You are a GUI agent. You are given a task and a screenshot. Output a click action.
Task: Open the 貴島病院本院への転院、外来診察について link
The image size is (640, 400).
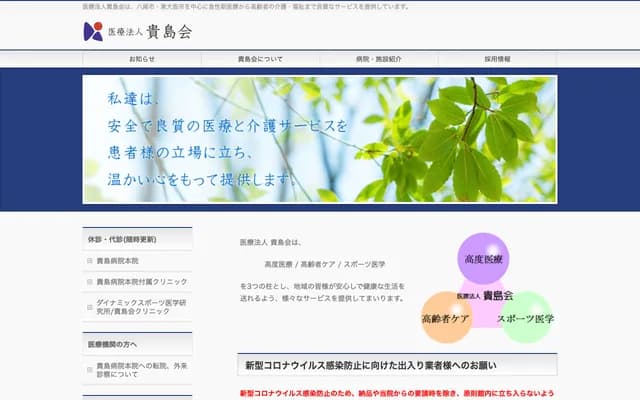click(142, 370)
